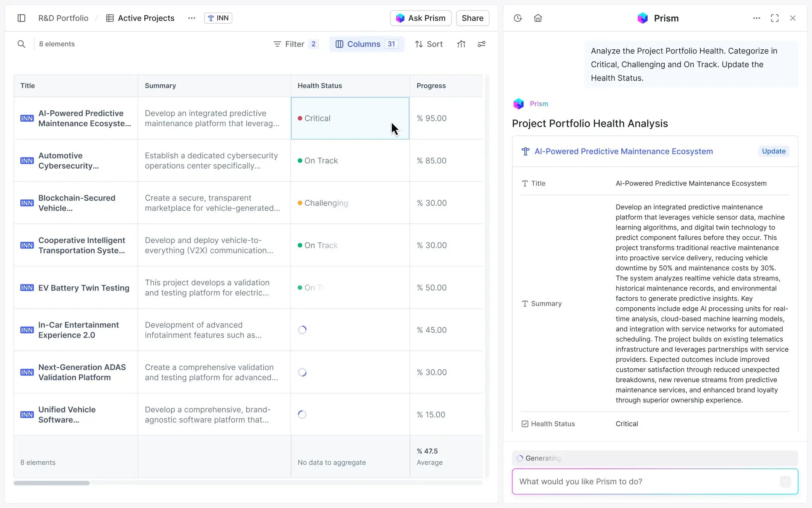Image resolution: width=812 pixels, height=508 pixels.
Task: Open the Sort options
Action: [429, 44]
